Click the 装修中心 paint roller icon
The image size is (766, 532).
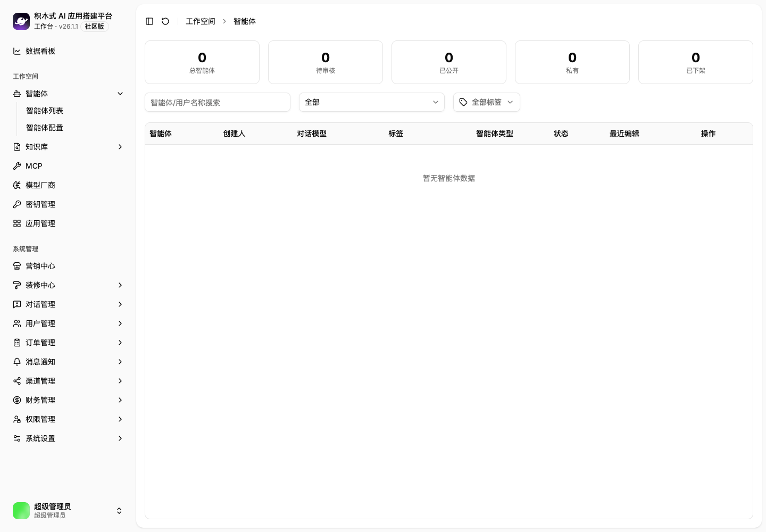[x=17, y=285]
